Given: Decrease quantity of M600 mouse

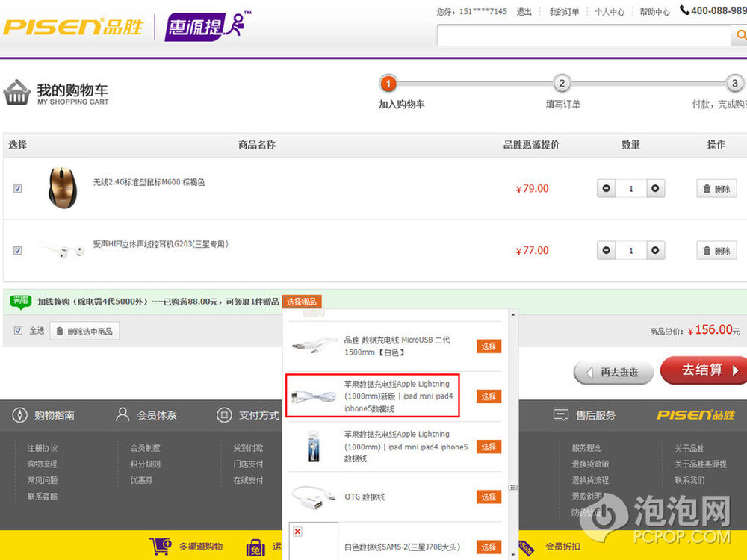Looking at the screenshot, I should (x=606, y=189).
